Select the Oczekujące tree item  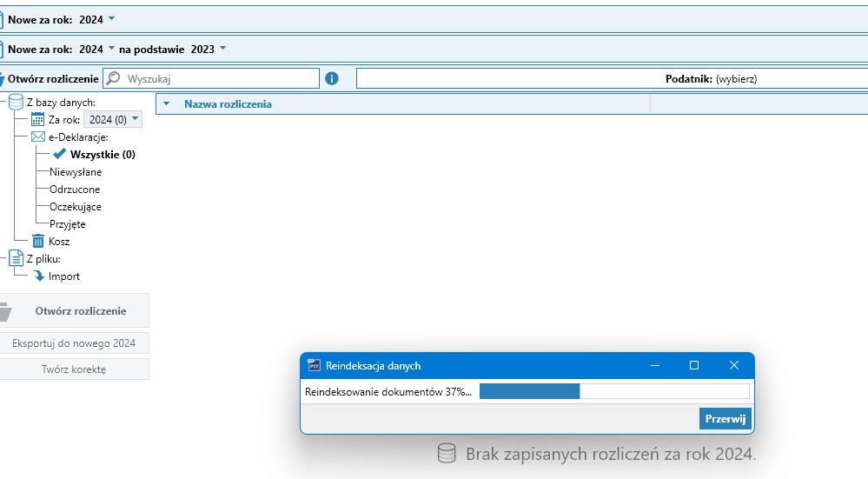click(x=76, y=207)
